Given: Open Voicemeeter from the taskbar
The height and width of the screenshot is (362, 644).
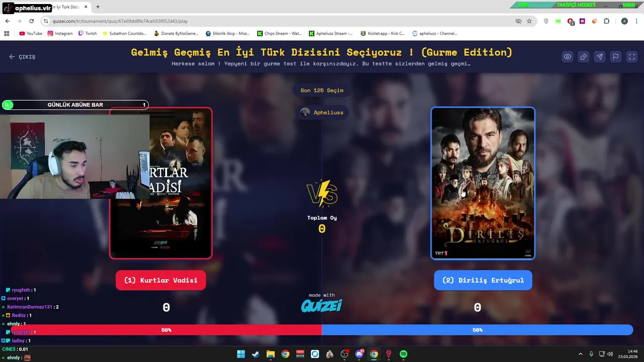Looking at the screenshot, I should [300, 354].
